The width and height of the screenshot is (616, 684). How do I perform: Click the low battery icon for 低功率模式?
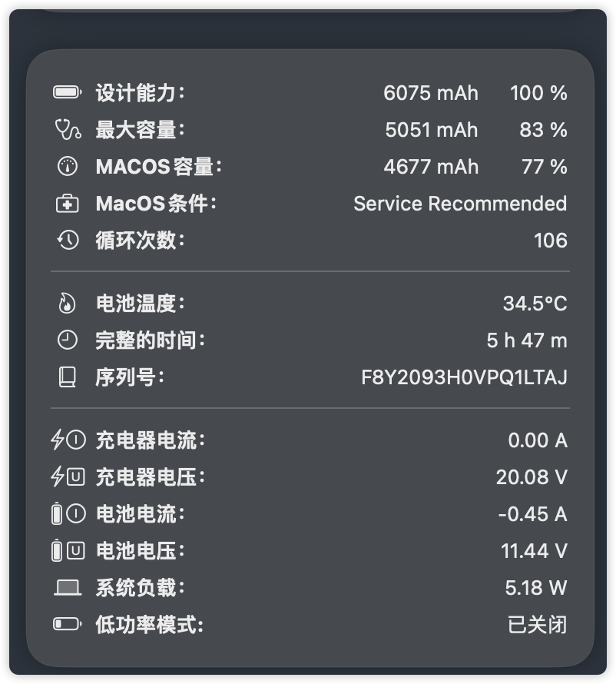(x=67, y=624)
